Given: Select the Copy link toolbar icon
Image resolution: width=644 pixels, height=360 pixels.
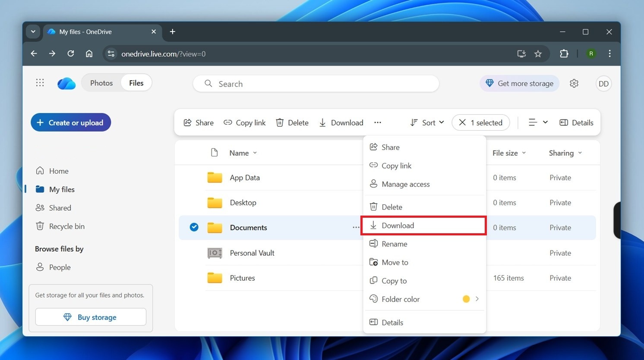Looking at the screenshot, I should (227, 122).
